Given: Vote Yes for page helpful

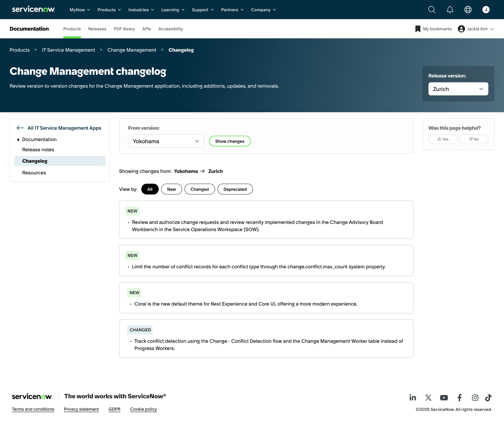Looking at the screenshot, I should (x=443, y=139).
